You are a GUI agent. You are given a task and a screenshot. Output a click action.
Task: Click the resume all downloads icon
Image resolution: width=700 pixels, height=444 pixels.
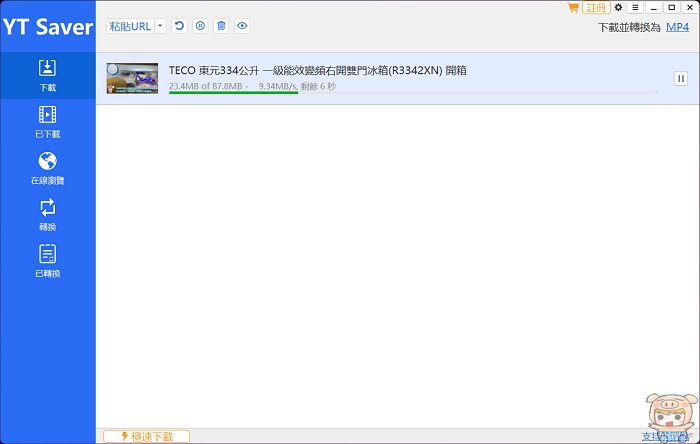tap(179, 26)
